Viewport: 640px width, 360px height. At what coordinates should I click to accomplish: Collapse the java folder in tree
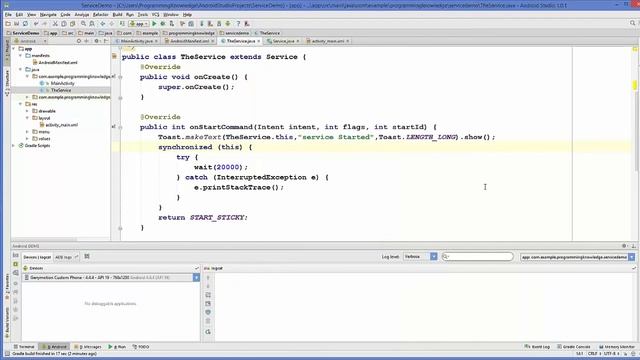pyautogui.click(x=21, y=69)
